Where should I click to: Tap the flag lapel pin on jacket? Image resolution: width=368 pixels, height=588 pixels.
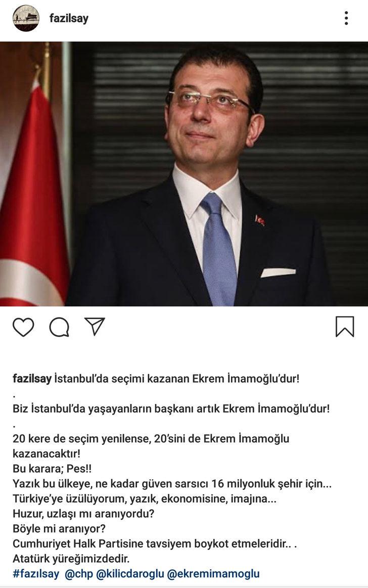pyautogui.click(x=260, y=220)
